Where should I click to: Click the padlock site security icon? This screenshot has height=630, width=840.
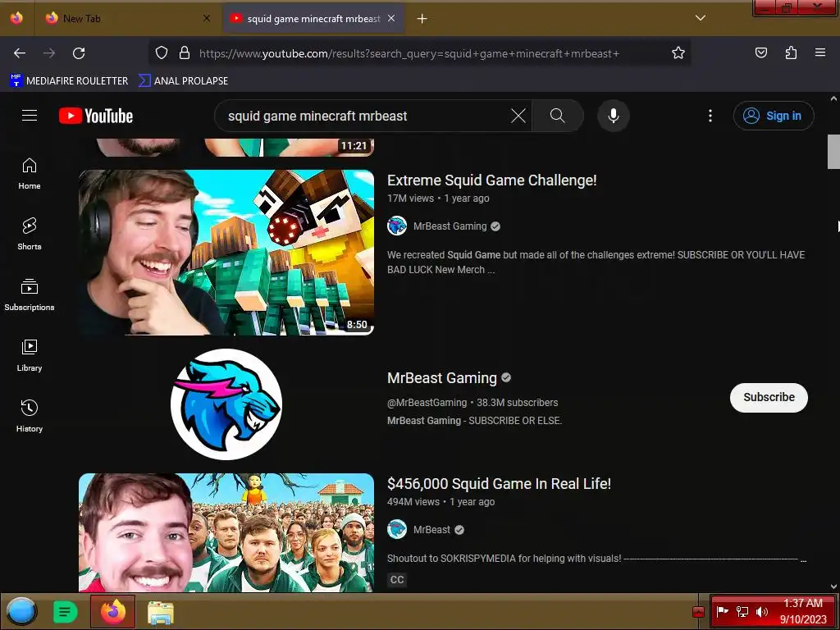click(185, 52)
